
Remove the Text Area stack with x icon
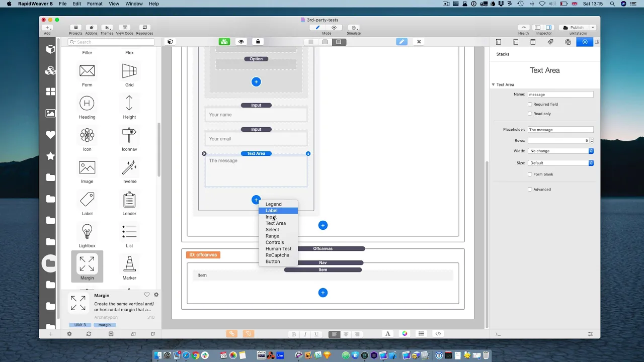pyautogui.click(x=204, y=153)
